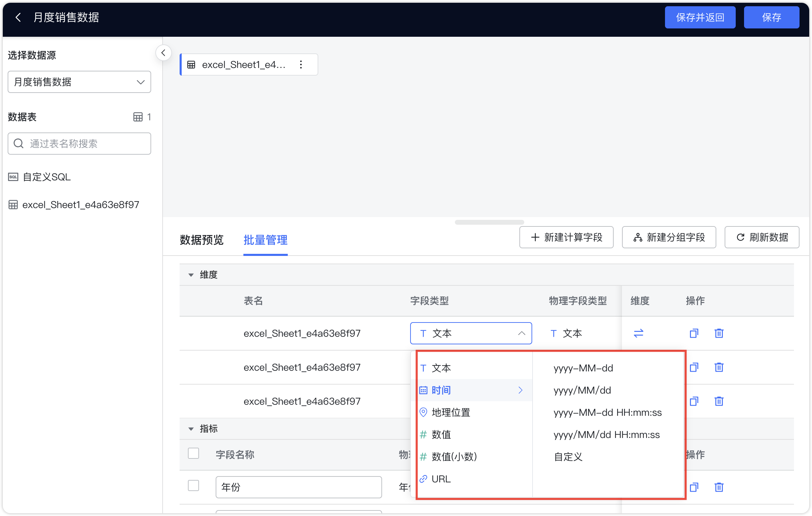Viewport: 812px width, 516px height.
Task: Focus the 通过表名称搜索 search field
Action: pos(79,144)
